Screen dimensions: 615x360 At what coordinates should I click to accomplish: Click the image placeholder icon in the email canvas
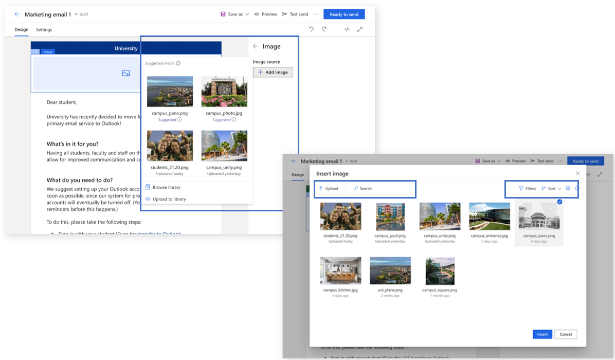tap(126, 73)
